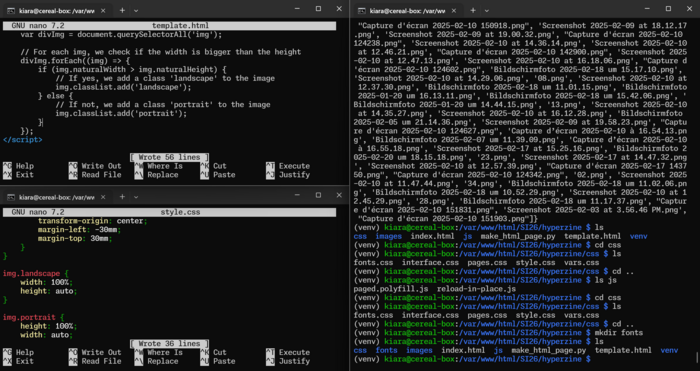Screen dimensions: 700x371
Task: Click 'mkdir fonts' command in right terminal
Action: [x=619, y=333]
